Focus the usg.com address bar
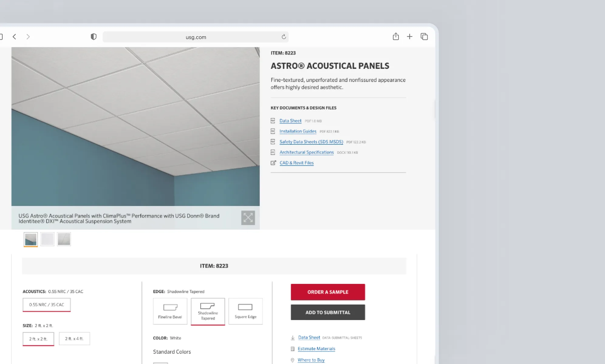The width and height of the screenshot is (605, 364). click(x=196, y=37)
